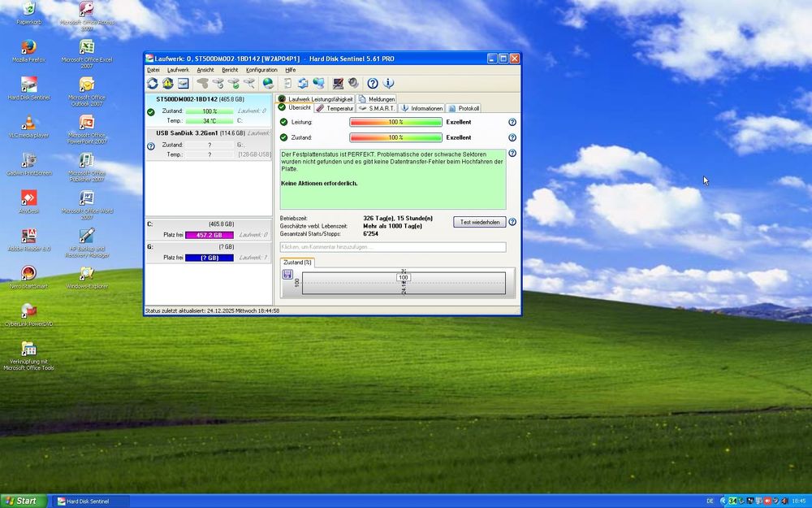Click the Hard Disk Sentinel taskbar button

click(89, 501)
